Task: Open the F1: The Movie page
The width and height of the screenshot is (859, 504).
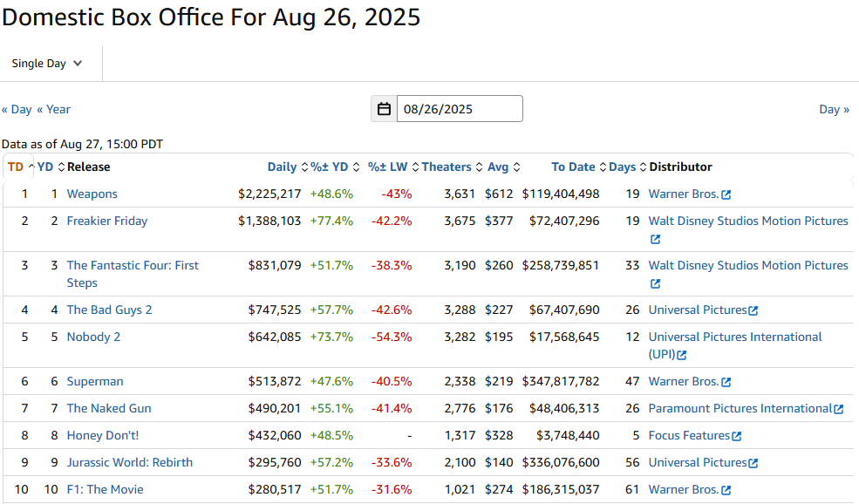Action: coord(106,489)
